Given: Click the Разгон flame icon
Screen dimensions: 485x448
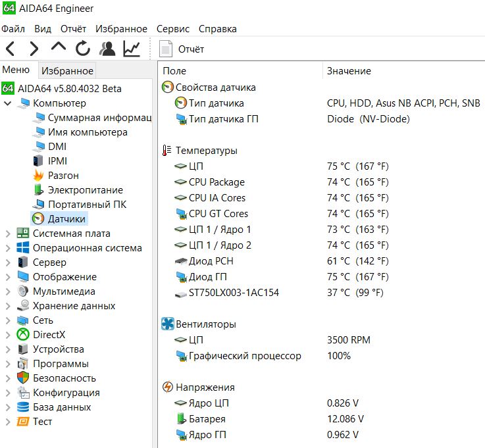Looking at the screenshot, I should click(x=38, y=175).
